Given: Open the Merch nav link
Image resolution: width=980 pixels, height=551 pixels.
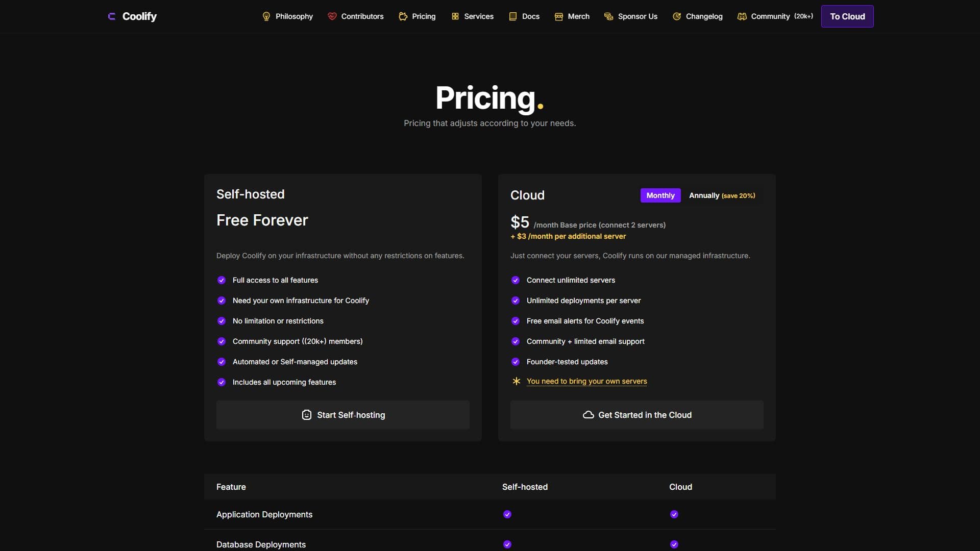Looking at the screenshot, I should pyautogui.click(x=572, y=16).
